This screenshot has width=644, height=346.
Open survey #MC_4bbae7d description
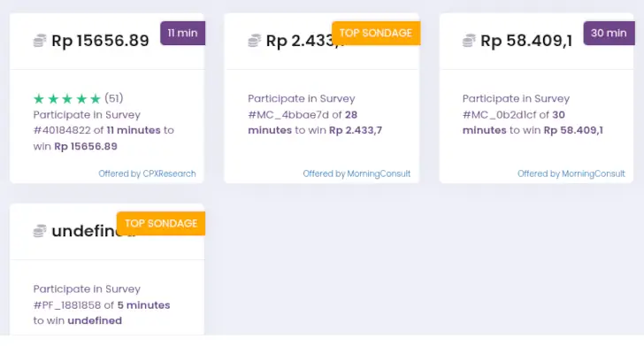pyautogui.click(x=315, y=115)
